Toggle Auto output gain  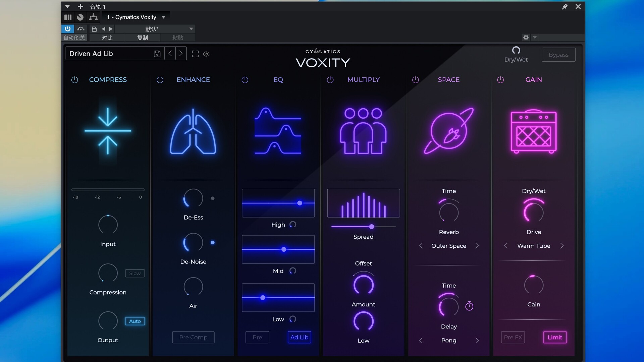click(x=135, y=321)
